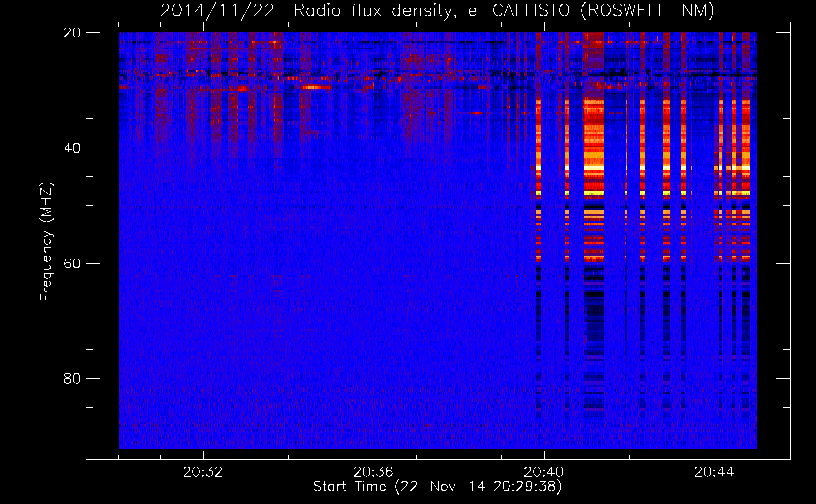Click the '20:44' time tick label
Screen dimensions: 816x504
(714, 472)
